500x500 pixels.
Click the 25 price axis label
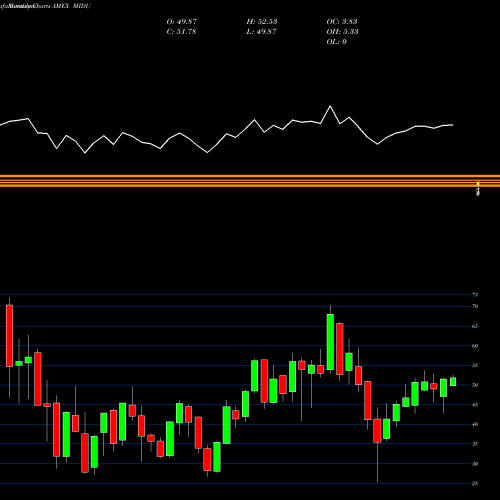tap(475, 483)
